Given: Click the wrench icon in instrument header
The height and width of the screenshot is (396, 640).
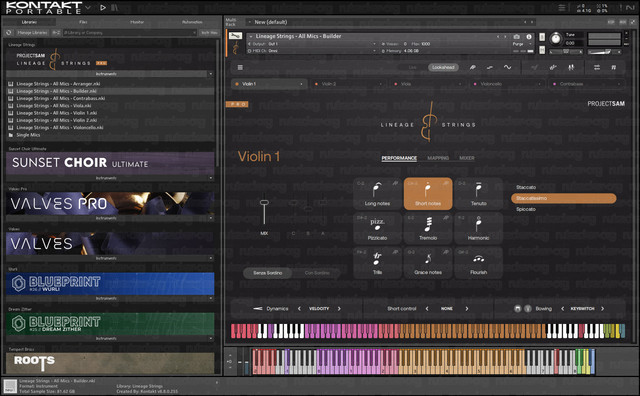Looking at the screenshot, I should tap(235, 36).
